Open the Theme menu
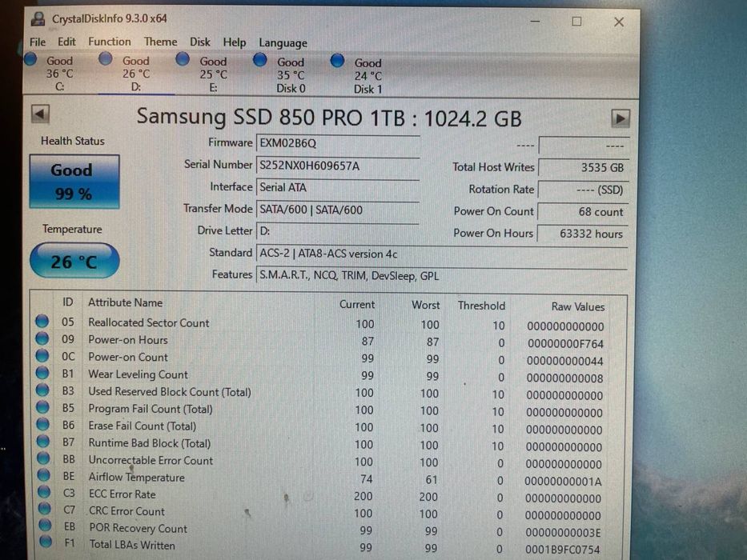Image resolution: width=747 pixels, height=560 pixels. pyautogui.click(x=161, y=42)
